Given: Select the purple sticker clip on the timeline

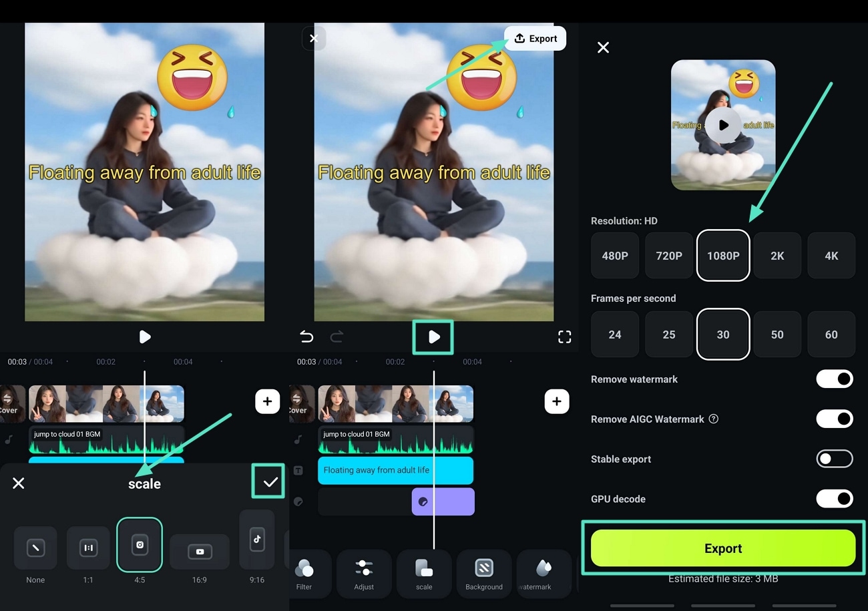Looking at the screenshot, I should click(443, 501).
